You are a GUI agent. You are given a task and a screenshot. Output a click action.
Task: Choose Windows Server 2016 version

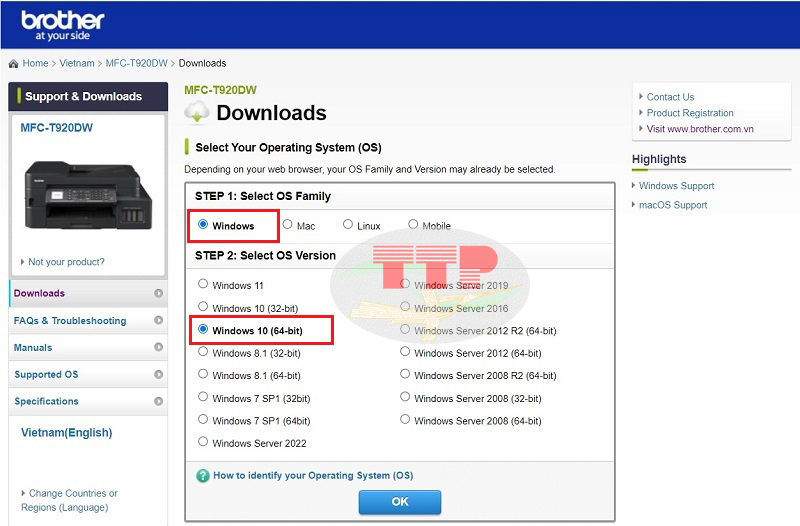pyautogui.click(x=405, y=307)
